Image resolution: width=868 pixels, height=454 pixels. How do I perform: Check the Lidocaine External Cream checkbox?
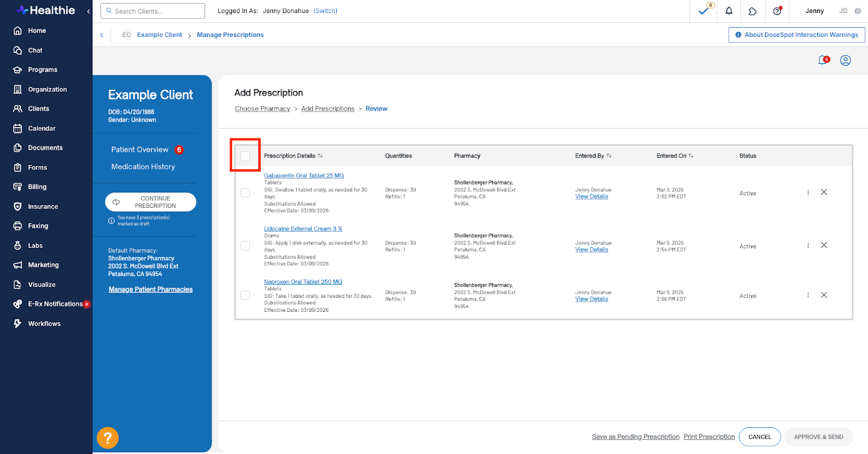(245, 246)
